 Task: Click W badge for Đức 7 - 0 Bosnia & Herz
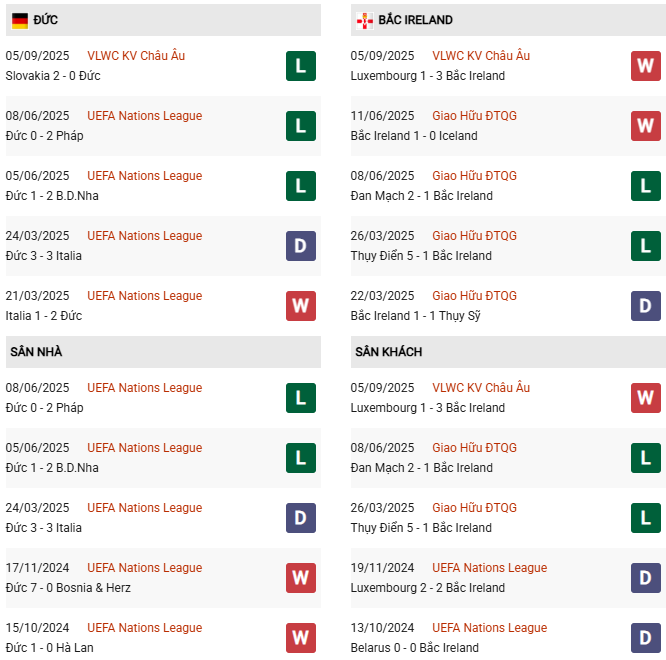click(x=300, y=578)
